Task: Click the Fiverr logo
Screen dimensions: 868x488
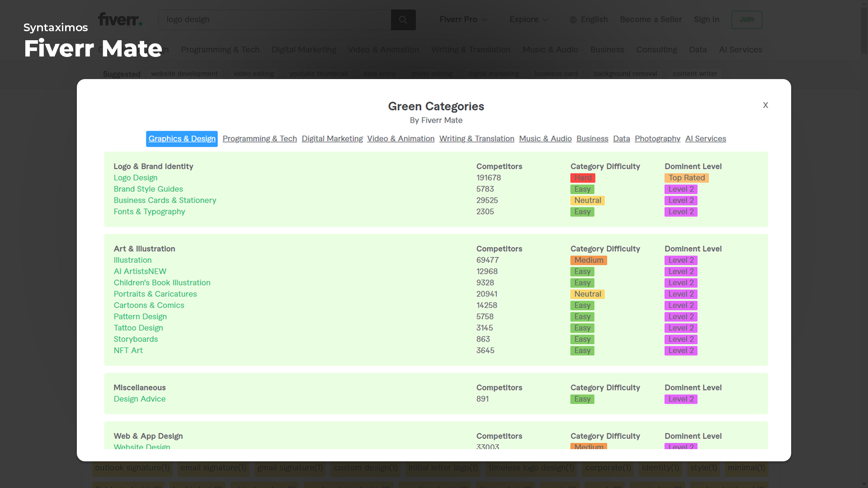Action: click(120, 19)
